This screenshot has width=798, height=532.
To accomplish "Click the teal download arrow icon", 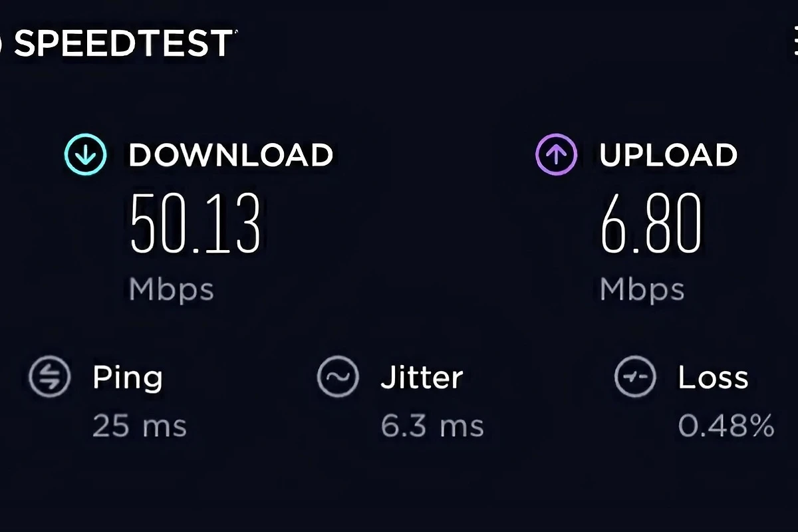I will (x=85, y=154).
